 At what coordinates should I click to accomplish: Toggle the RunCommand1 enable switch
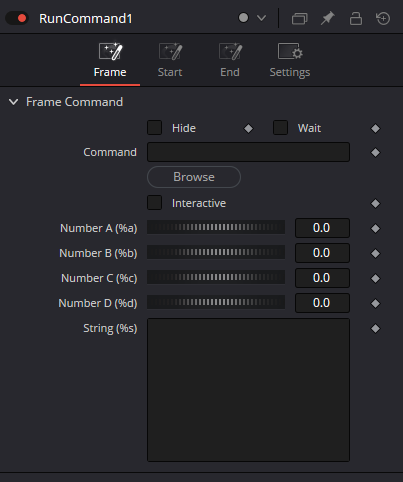[17, 18]
